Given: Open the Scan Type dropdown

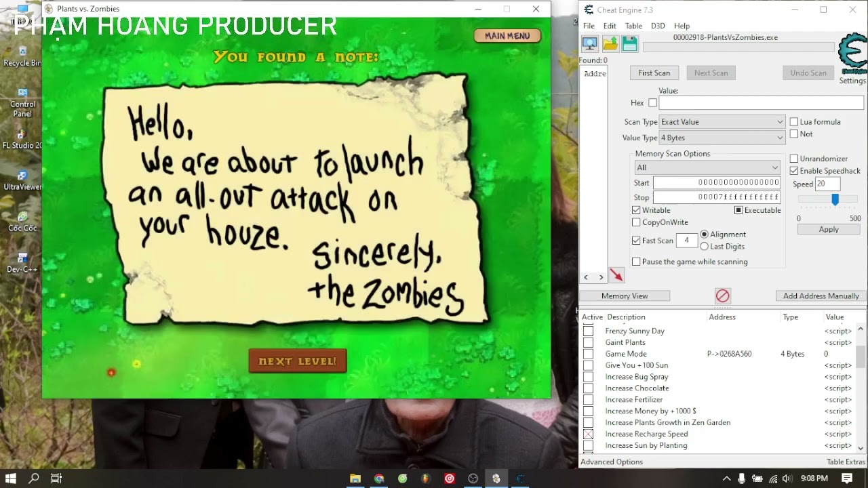Looking at the screenshot, I should coord(722,122).
